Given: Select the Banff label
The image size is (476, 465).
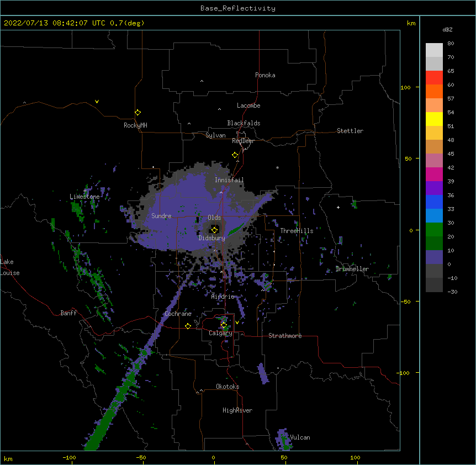Looking at the screenshot, I should [68, 313].
